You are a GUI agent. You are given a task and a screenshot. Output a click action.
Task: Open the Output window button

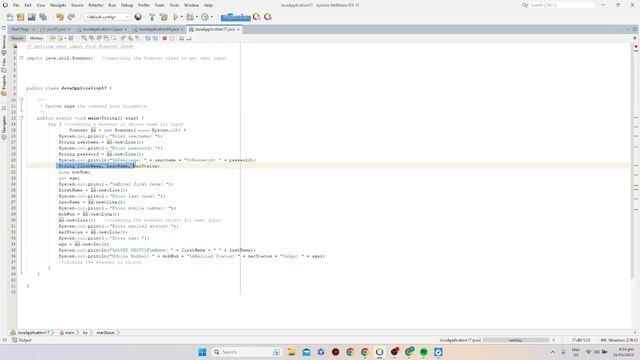click(22, 340)
